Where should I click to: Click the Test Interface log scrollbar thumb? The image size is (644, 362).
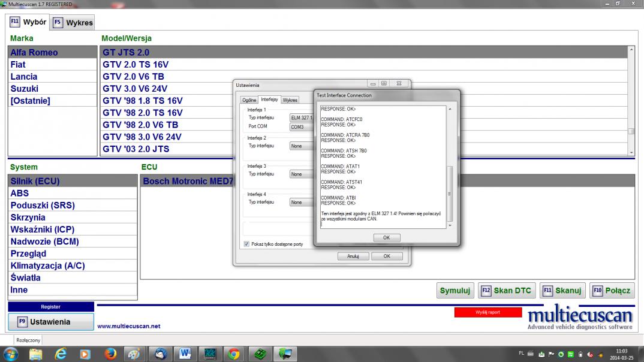[x=450, y=194]
